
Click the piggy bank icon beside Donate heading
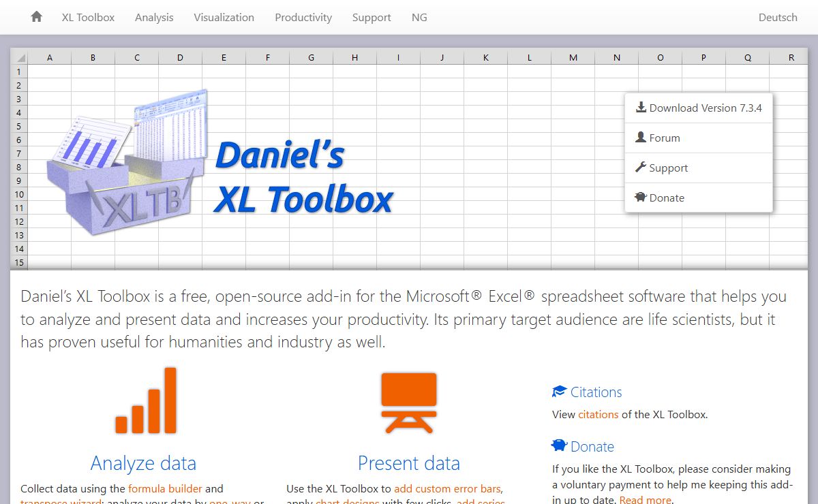click(x=560, y=446)
